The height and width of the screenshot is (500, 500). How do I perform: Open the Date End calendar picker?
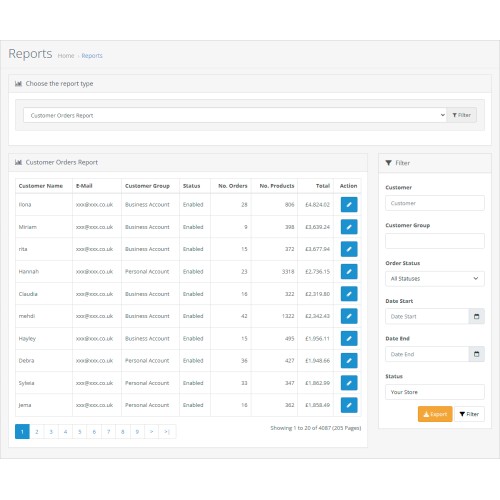click(476, 354)
